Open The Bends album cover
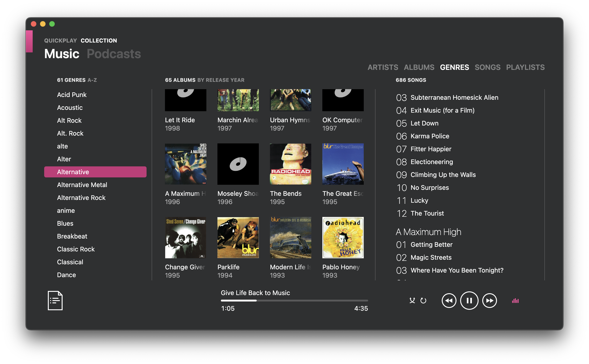 click(x=291, y=164)
